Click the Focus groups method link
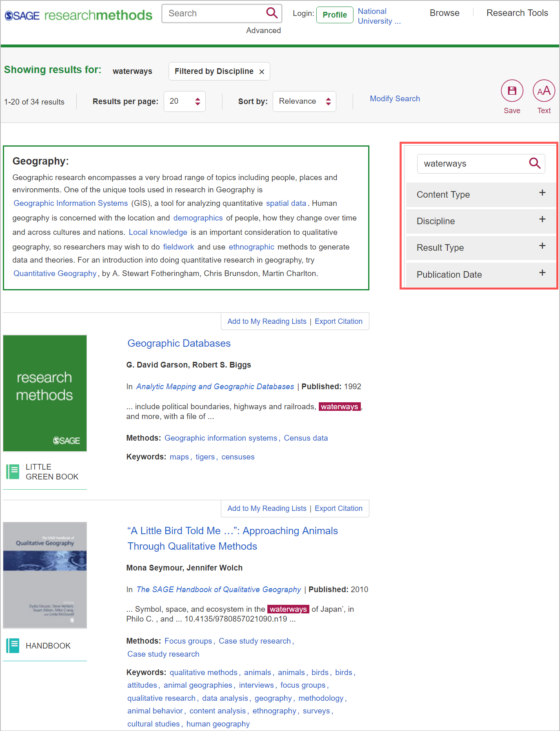The height and width of the screenshot is (731, 560). 188,641
